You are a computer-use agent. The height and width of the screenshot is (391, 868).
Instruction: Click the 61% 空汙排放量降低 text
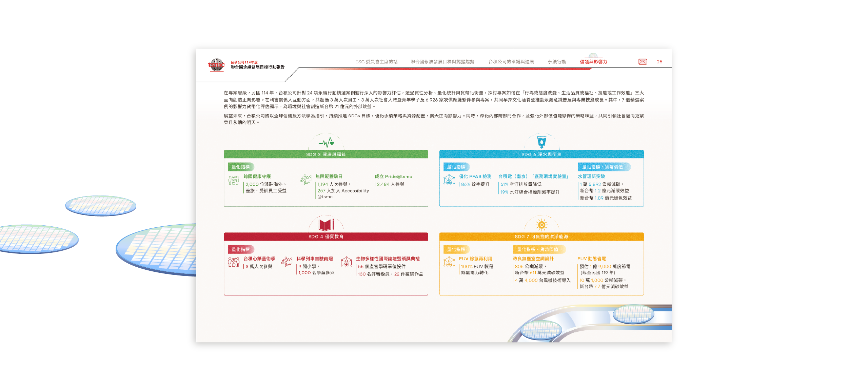(x=521, y=184)
